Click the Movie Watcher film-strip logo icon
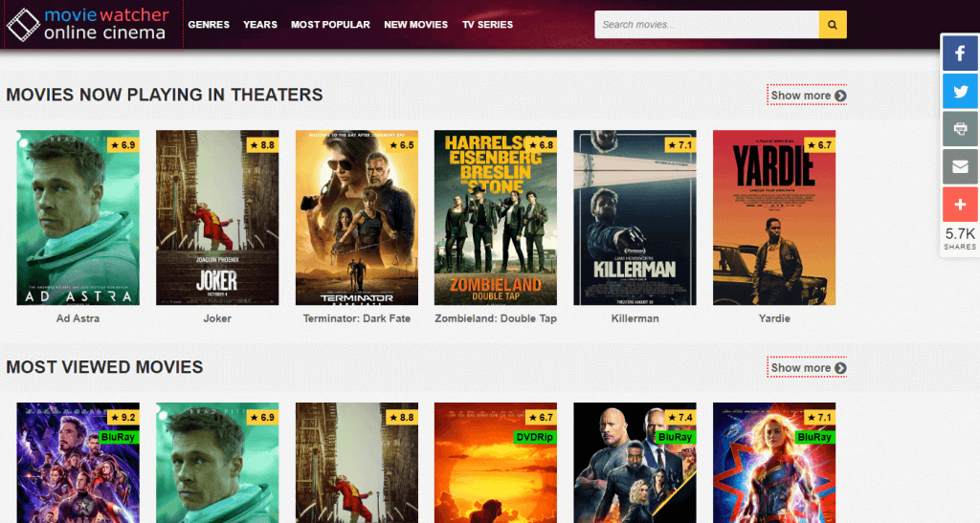This screenshot has height=523, width=980. (23, 25)
